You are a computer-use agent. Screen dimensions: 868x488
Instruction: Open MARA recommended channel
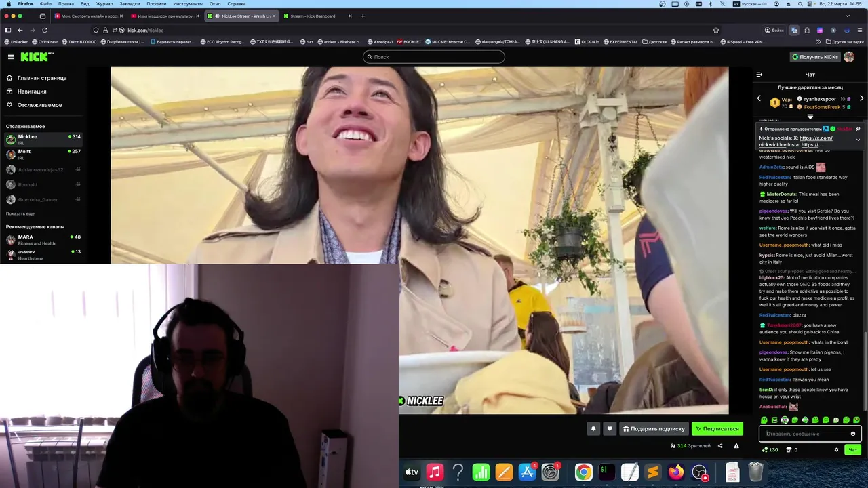43,239
